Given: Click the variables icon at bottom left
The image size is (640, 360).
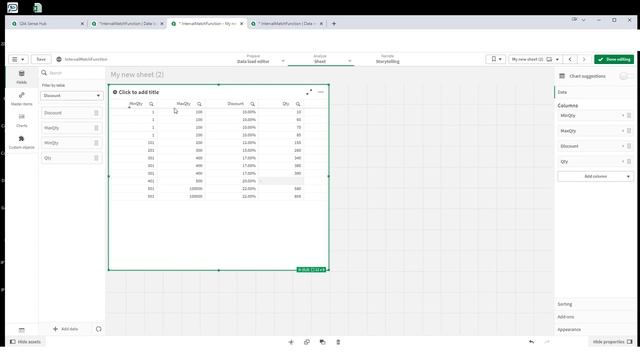Looking at the screenshot, I should click(x=22, y=330).
